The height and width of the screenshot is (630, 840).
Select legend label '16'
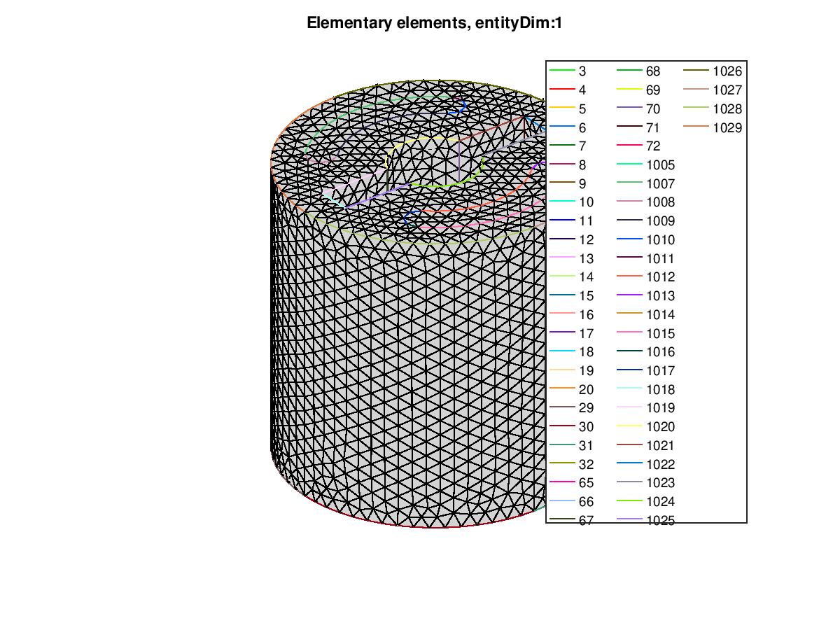tap(587, 315)
